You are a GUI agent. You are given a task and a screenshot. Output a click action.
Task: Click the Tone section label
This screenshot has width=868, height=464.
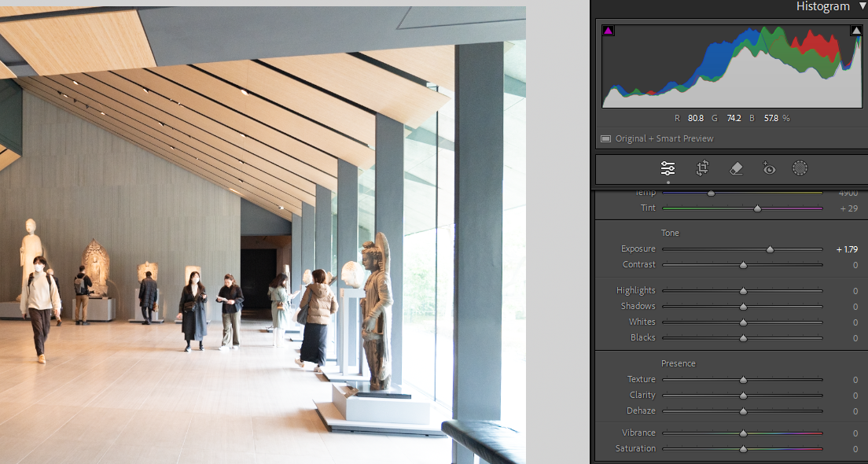(670, 233)
